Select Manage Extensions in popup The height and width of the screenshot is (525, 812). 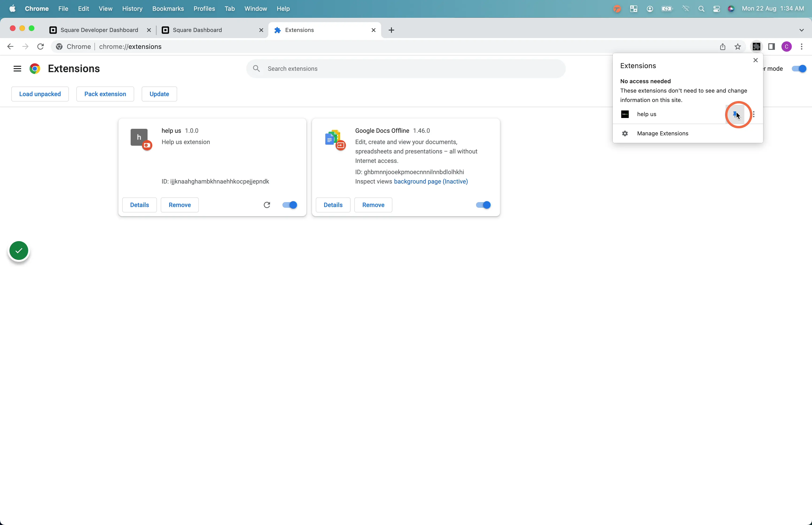click(x=688, y=134)
